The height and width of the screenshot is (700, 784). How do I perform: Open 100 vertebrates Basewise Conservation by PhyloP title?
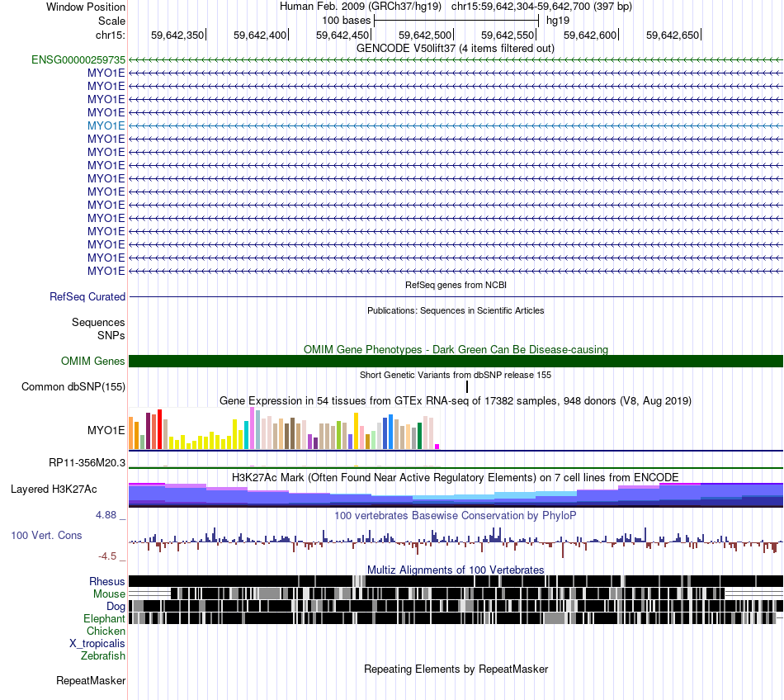click(x=456, y=515)
